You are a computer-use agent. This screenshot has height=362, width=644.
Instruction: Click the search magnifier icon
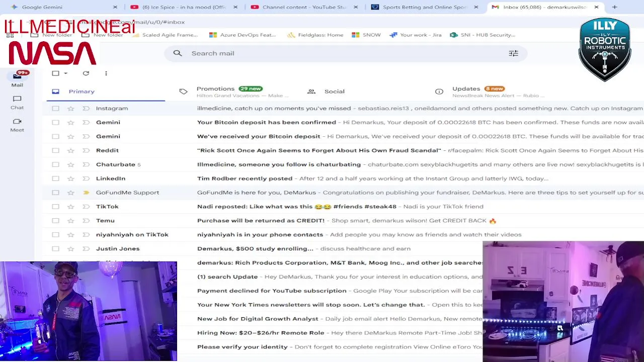(x=178, y=53)
